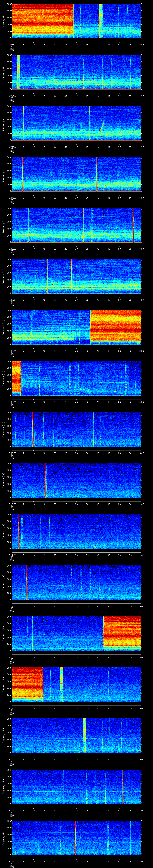
Task: Click the 6:00 end time label
Action: tap(141, 249)
